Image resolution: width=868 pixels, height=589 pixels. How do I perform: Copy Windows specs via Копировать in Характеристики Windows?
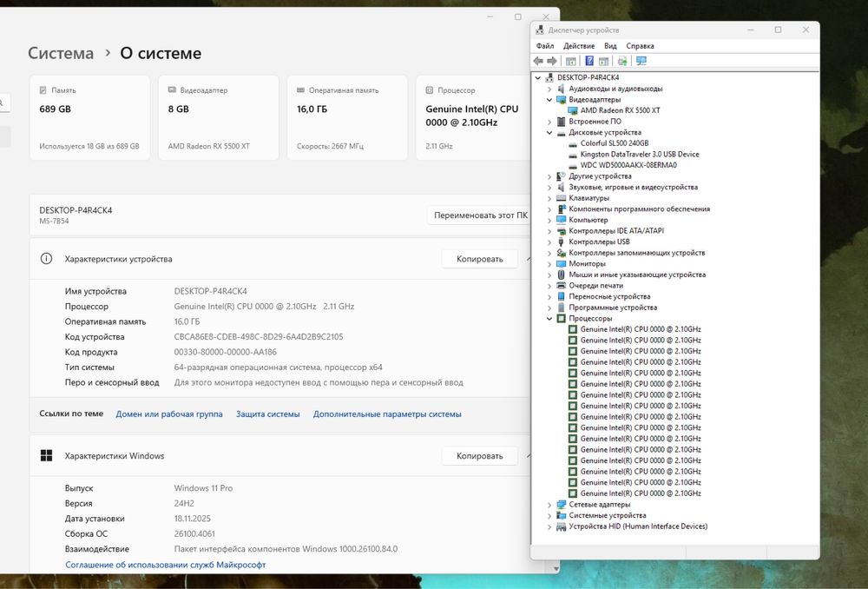tap(479, 456)
